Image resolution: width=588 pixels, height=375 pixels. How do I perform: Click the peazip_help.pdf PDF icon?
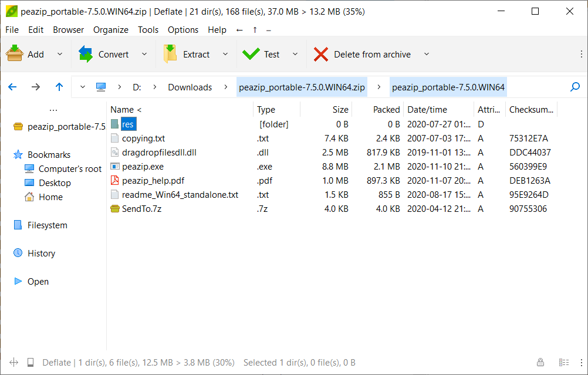pos(115,180)
